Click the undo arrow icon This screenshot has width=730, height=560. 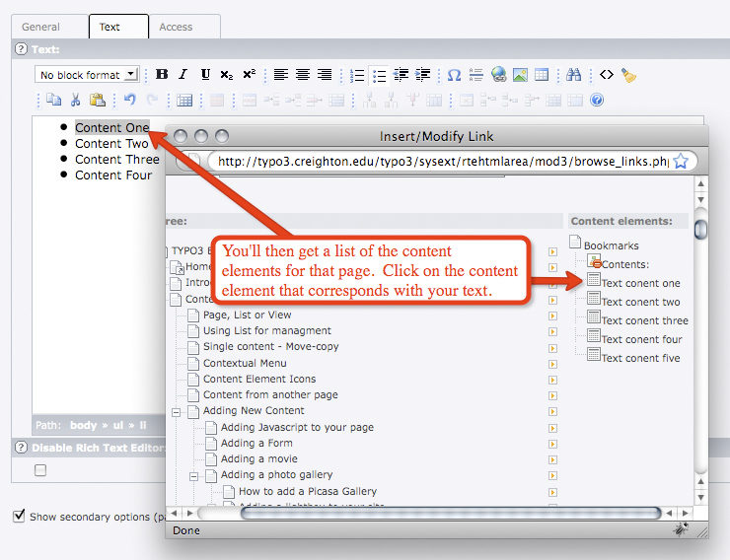coord(129,100)
